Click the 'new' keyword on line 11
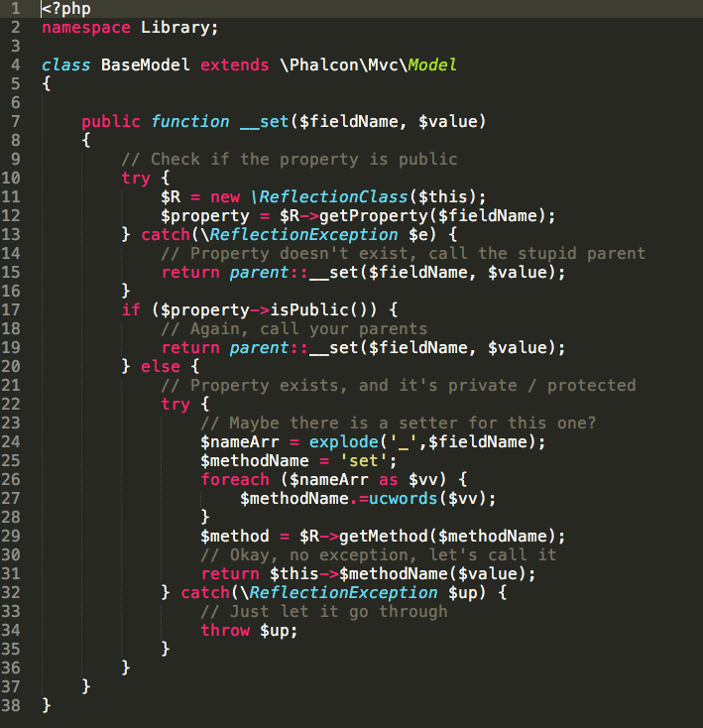Screen dimensions: 703x728 [225, 197]
